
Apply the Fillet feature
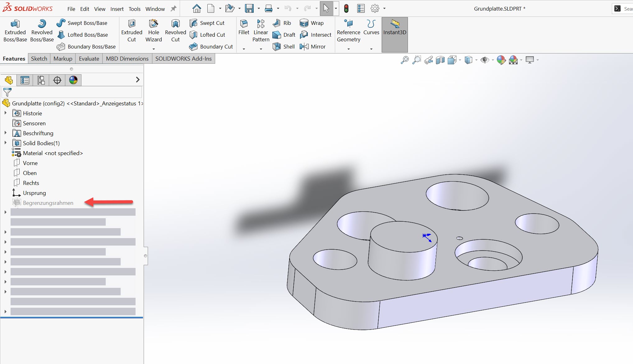point(244,27)
